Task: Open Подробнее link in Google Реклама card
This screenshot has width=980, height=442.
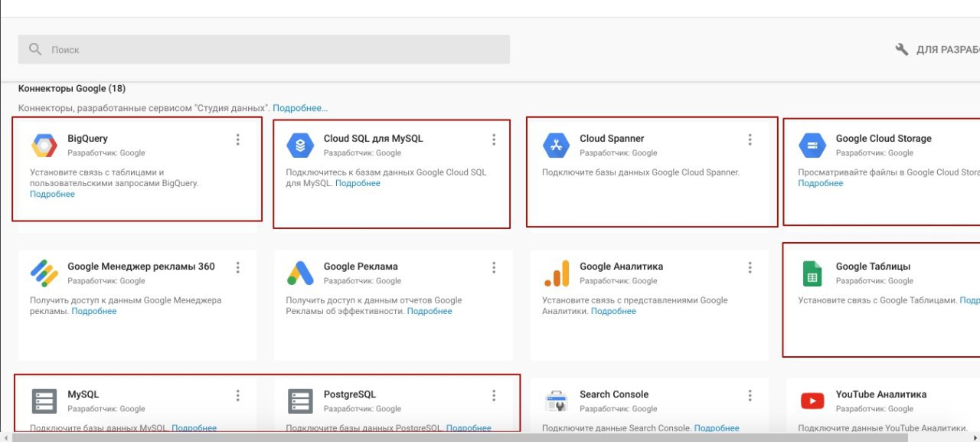Action: click(x=430, y=311)
